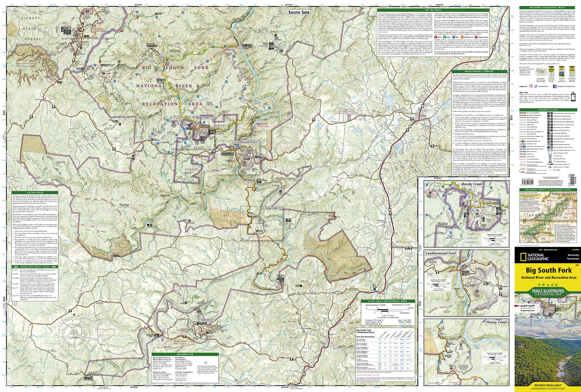Select the Campground icon in the legend
581x392 pixels.
point(548,116)
